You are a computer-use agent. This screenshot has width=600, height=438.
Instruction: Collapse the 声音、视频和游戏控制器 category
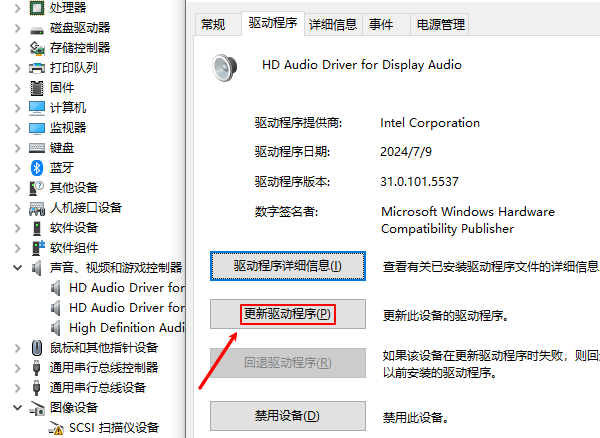pos(17,268)
